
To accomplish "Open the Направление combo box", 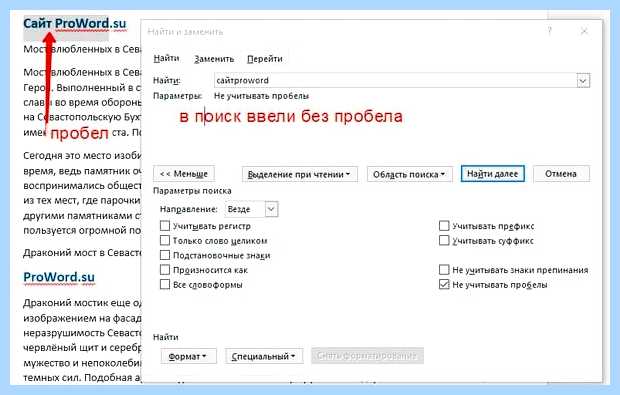I will click(x=251, y=209).
